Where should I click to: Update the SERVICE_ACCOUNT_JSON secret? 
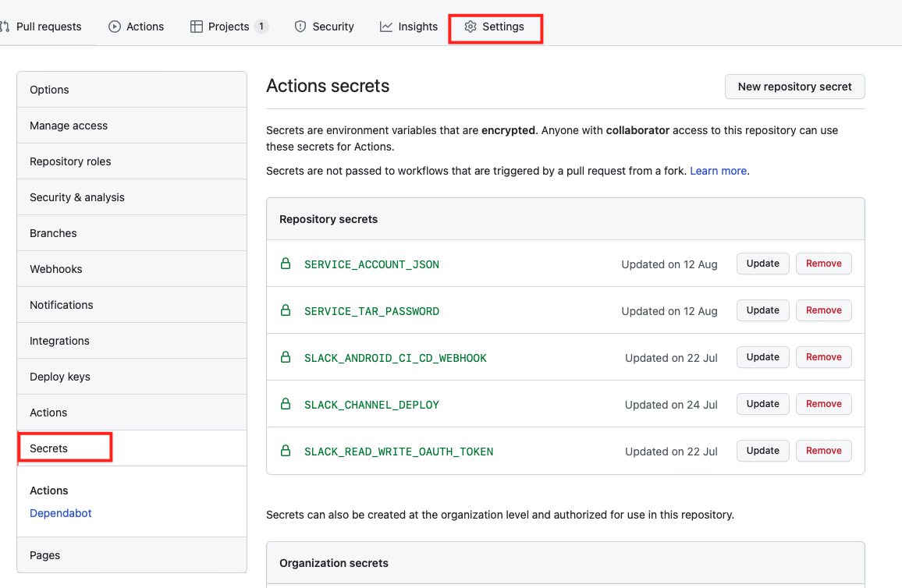[763, 264]
